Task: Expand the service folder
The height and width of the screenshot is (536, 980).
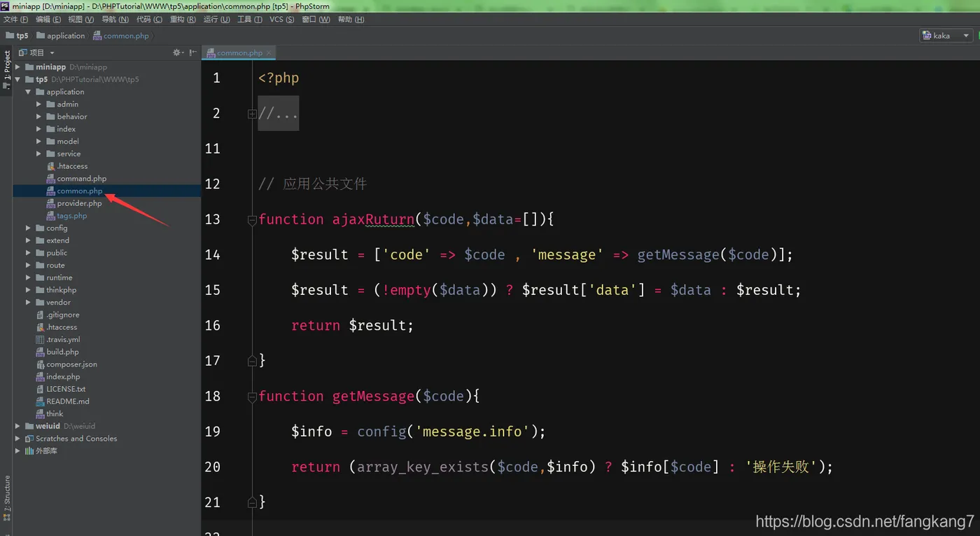Action: [39, 154]
